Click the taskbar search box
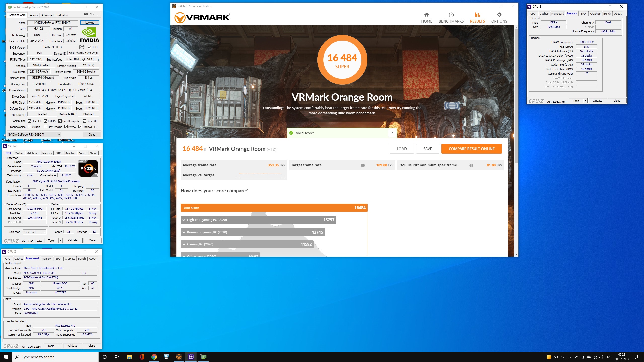The image size is (644, 362). pos(55,357)
